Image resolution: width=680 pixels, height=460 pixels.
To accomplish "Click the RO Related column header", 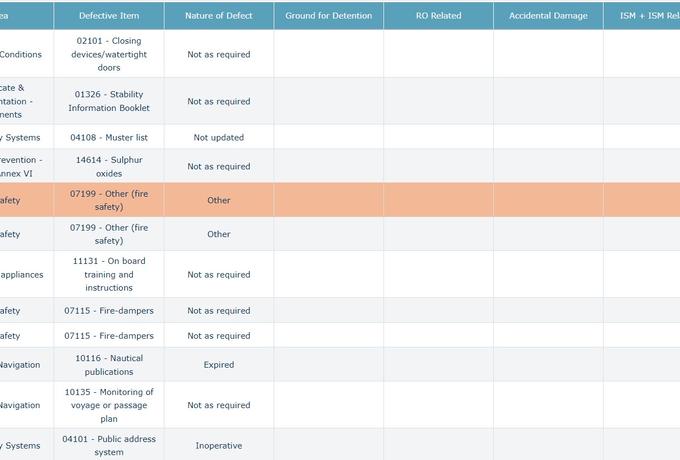I will point(438,16).
